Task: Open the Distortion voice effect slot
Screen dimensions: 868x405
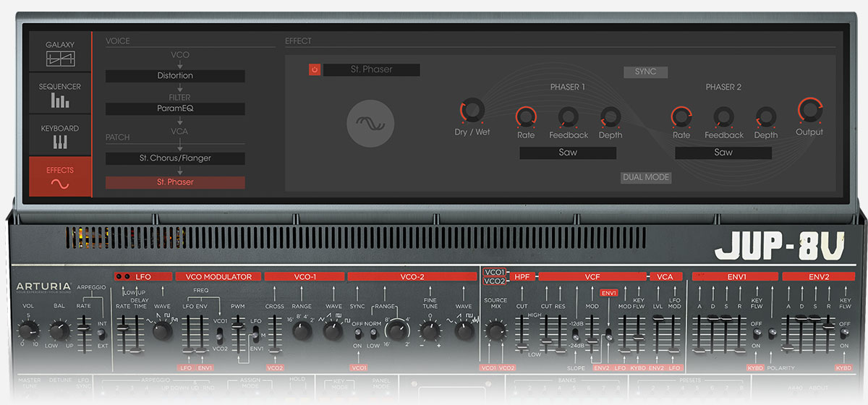Action: (x=175, y=75)
